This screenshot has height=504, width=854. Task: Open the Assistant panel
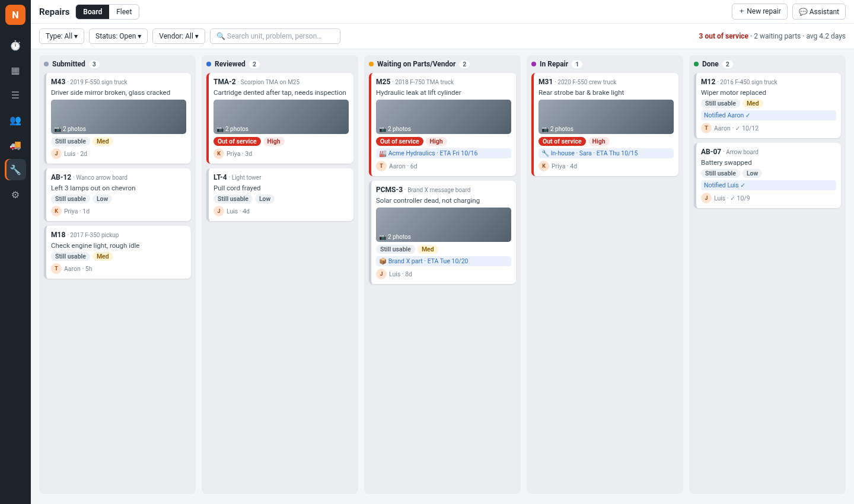[x=819, y=11]
